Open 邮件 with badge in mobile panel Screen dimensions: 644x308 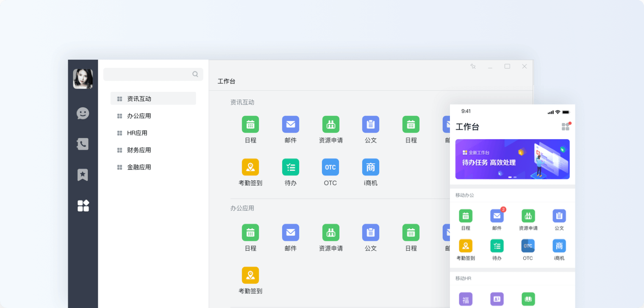pyautogui.click(x=497, y=216)
